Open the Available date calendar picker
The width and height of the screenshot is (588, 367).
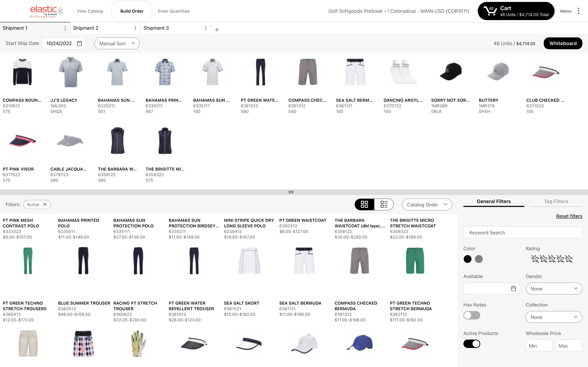pos(513,289)
